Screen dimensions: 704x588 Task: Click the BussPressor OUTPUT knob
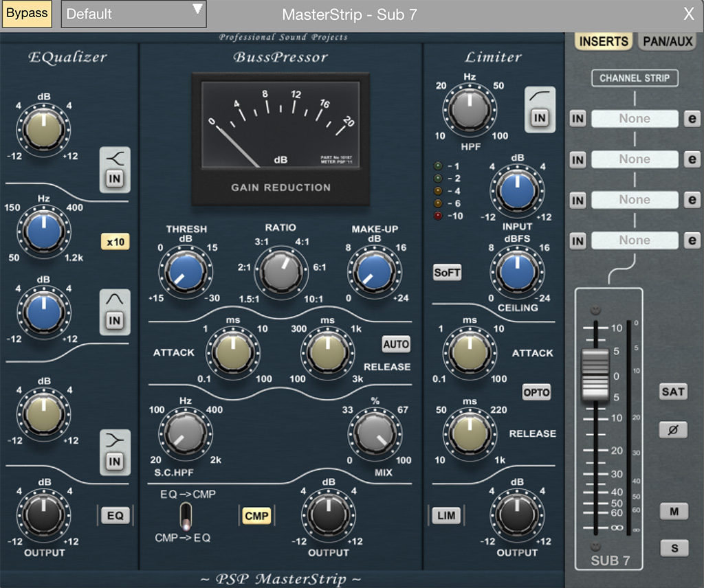(x=328, y=516)
